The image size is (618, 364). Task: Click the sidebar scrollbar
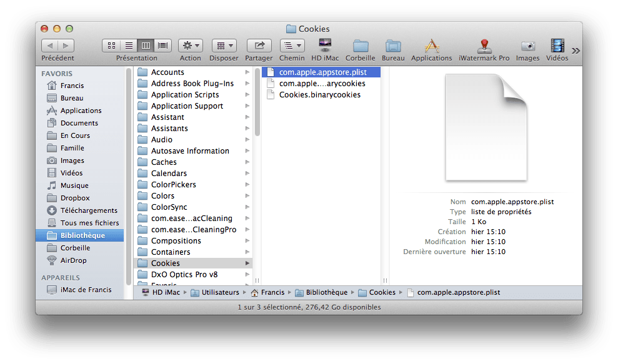tap(129, 177)
